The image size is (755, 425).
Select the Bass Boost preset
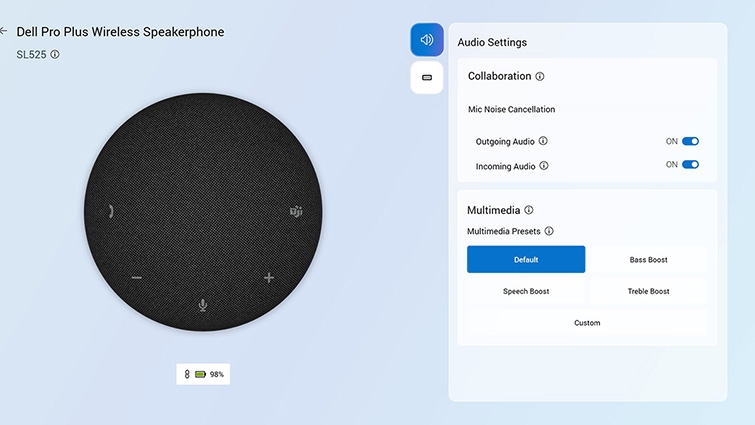(648, 260)
